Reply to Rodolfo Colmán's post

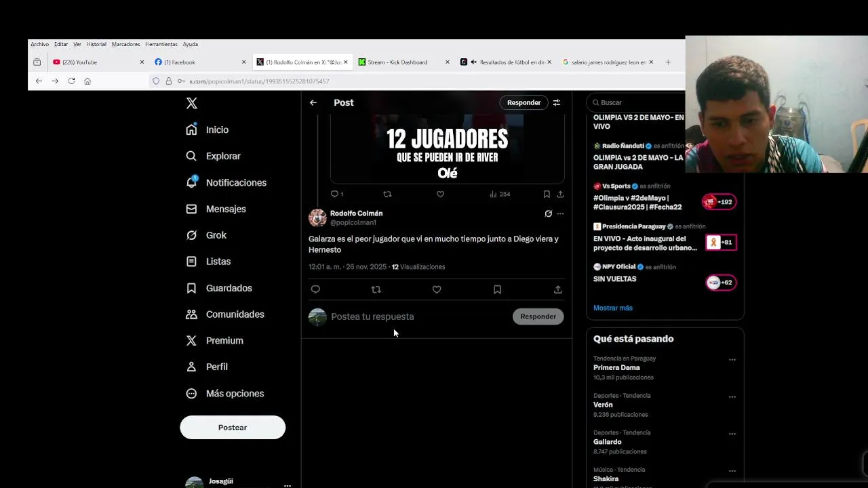(x=315, y=289)
